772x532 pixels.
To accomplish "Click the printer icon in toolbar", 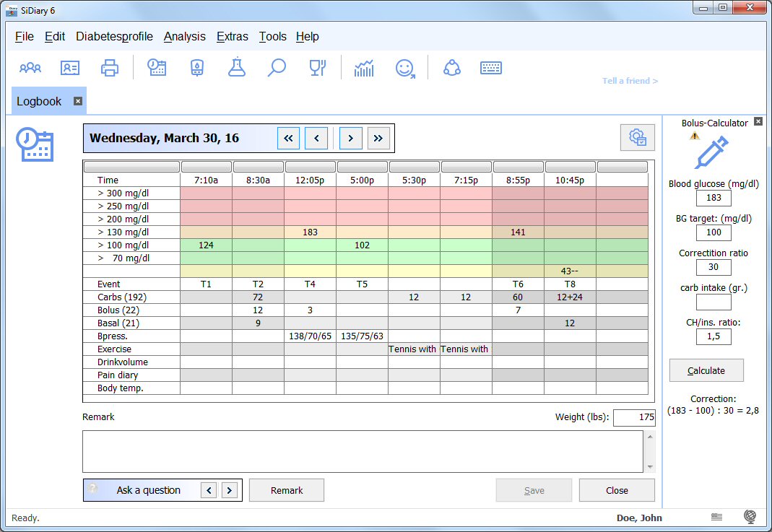I will [110, 68].
